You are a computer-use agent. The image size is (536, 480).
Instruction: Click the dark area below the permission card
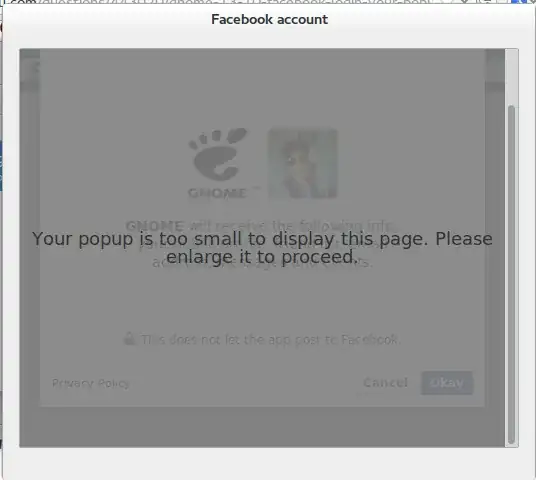(x=262, y=427)
